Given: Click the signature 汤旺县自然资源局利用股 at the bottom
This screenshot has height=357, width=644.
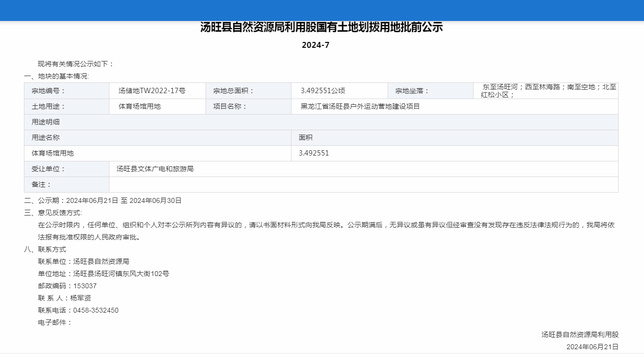Looking at the screenshot, I should click(580, 335).
